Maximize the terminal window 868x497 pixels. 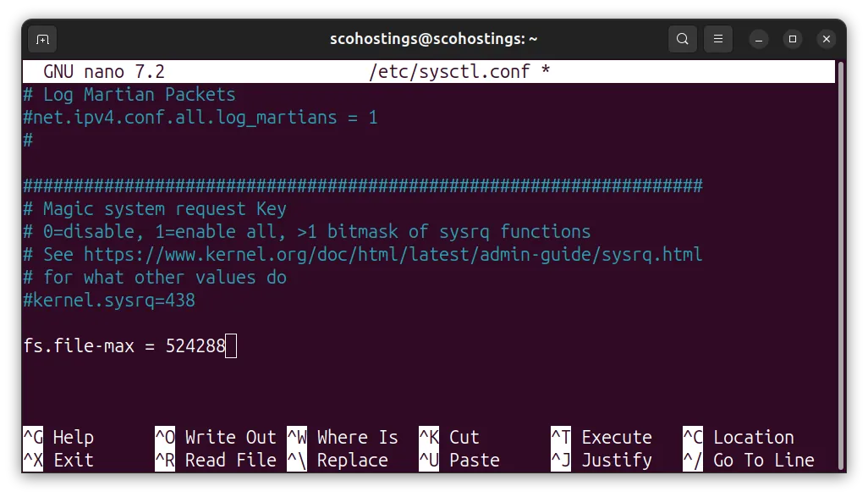pyautogui.click(x=793, y=39)
